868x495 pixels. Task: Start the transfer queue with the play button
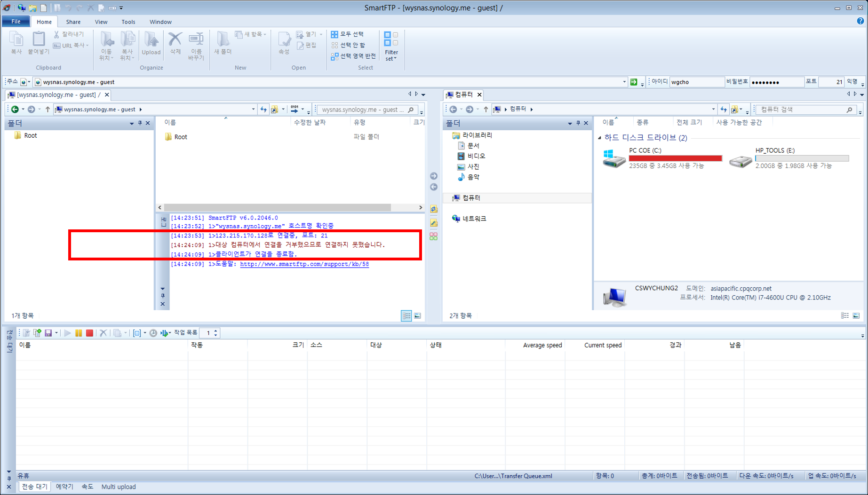(67, 333)
